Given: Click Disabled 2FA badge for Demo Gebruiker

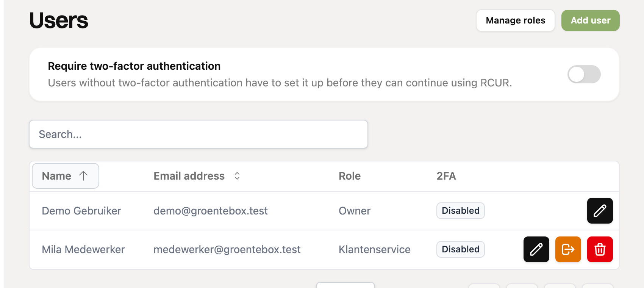Looking at the screenshot, I should click(460, 211).
